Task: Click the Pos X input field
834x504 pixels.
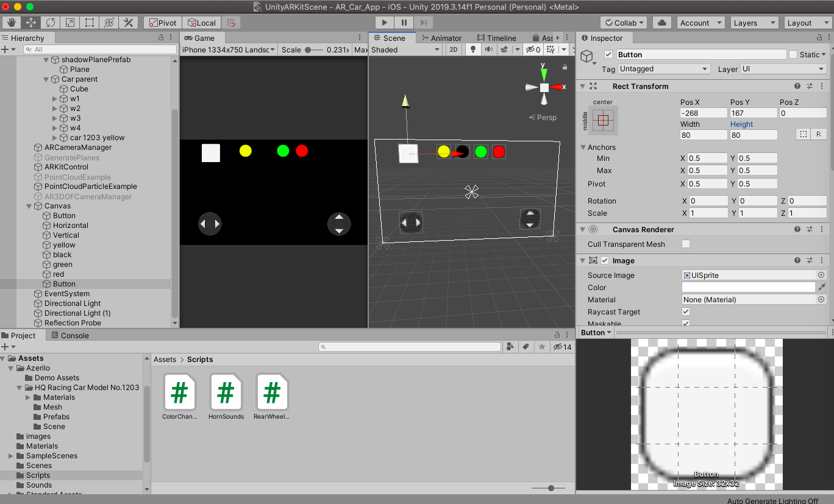Action: (x=703, y=113)
